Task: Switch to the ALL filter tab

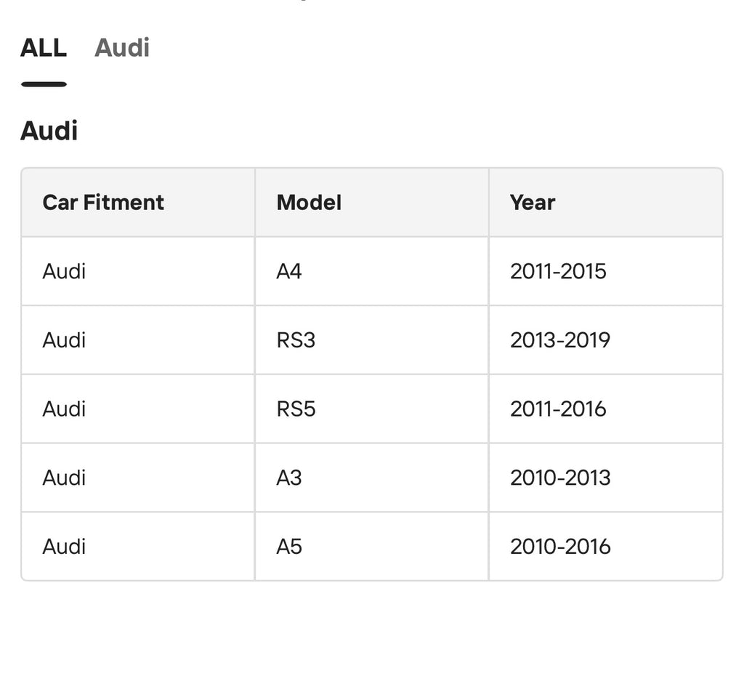Action: click(x=44, y=47)
